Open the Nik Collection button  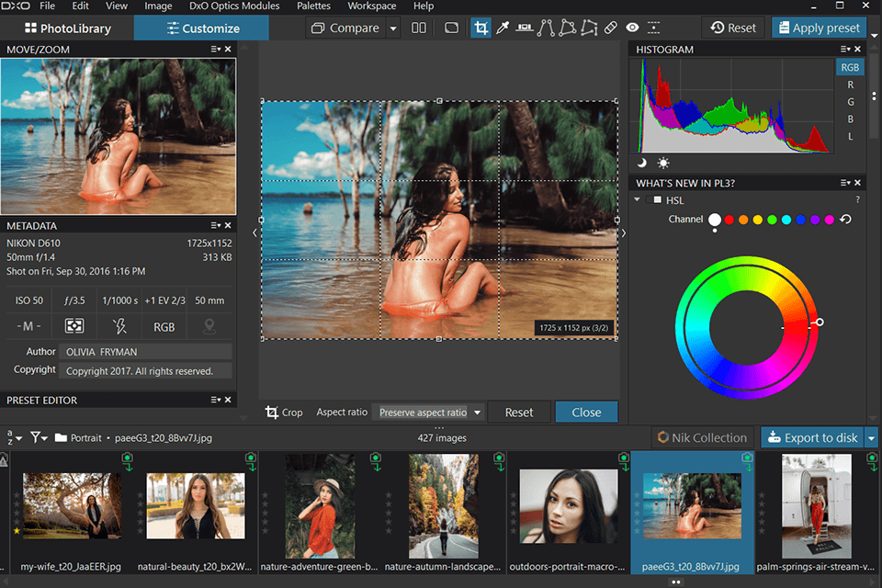702,437
